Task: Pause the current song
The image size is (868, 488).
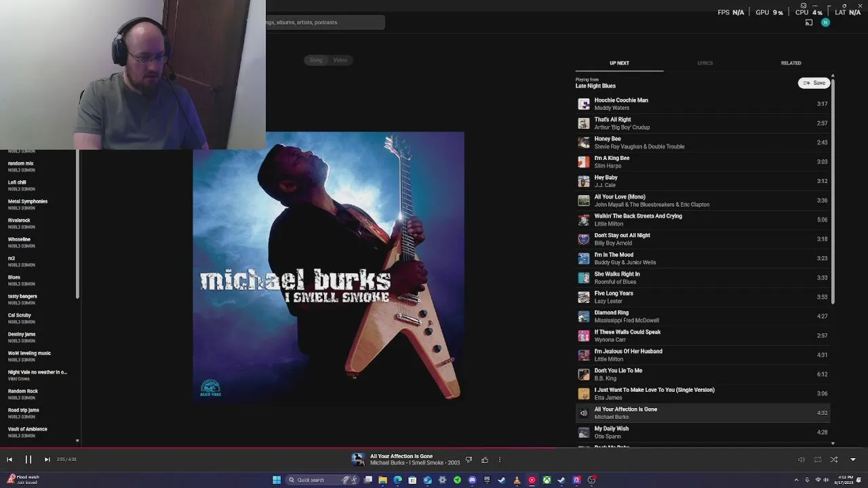Action: pyautogui.click(x=28, y=460)
